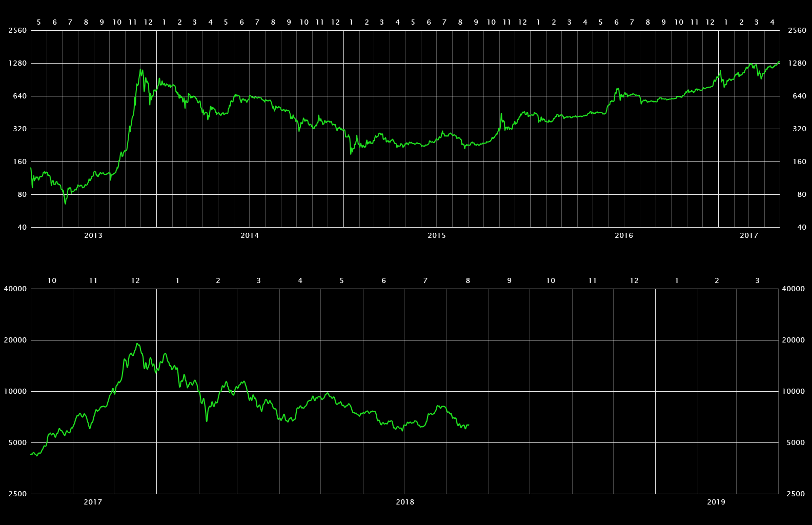Pick the right-axis 2500 price label
The height and width of the screenshot is (525, 812).
[796, 494]
